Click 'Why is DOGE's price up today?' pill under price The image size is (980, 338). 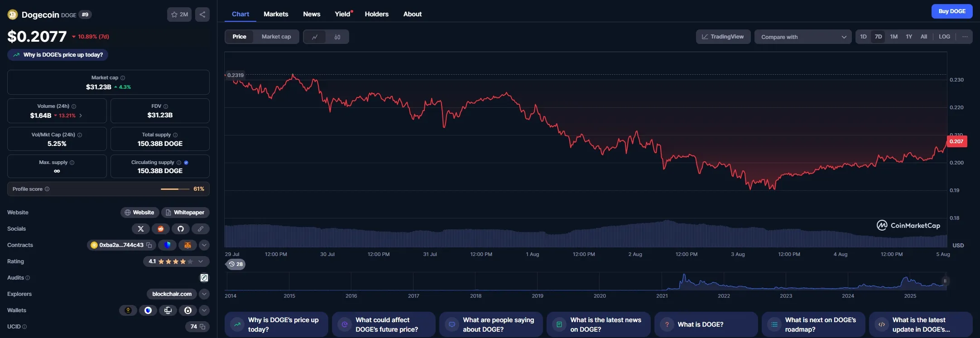point(58,55)
